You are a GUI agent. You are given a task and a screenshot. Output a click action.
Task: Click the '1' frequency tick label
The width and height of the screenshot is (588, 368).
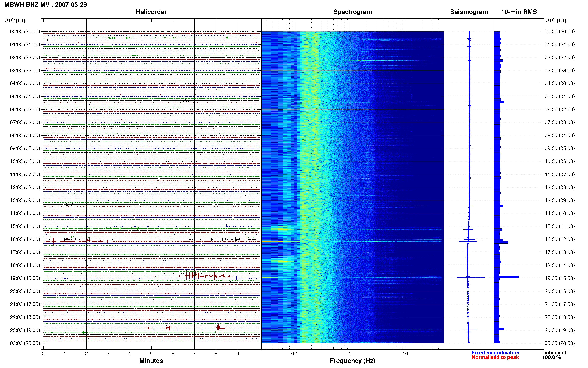pos(350,354)
